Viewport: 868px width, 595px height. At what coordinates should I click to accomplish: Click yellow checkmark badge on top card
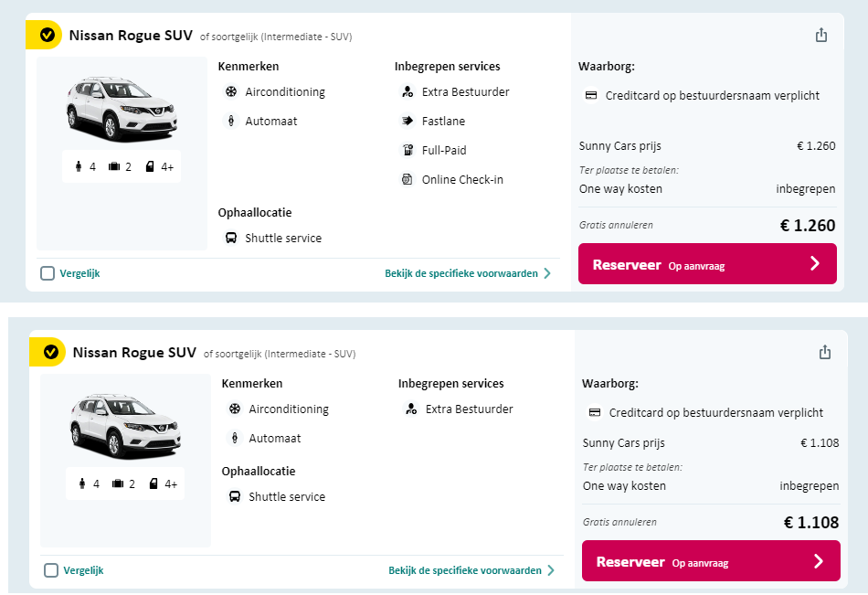point(48,36)
